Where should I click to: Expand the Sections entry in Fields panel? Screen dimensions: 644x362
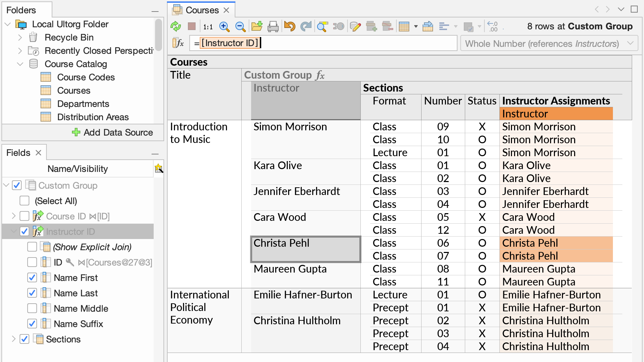click(13, 339)
